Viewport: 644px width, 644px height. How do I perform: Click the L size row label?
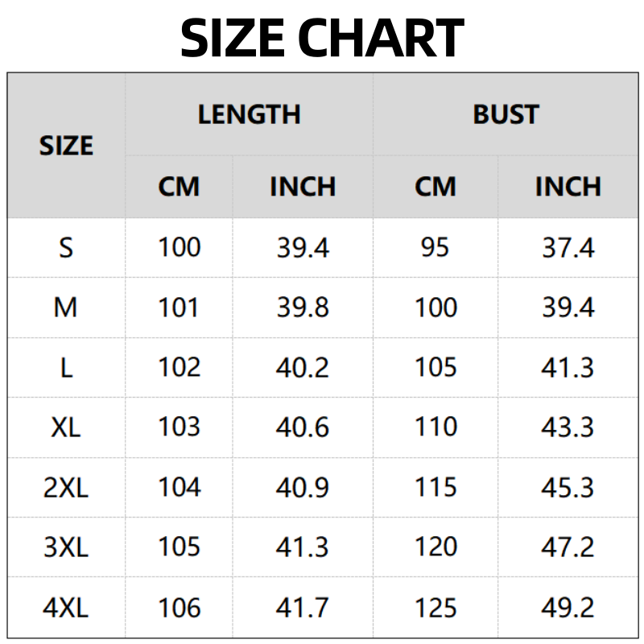click(66, 367)
